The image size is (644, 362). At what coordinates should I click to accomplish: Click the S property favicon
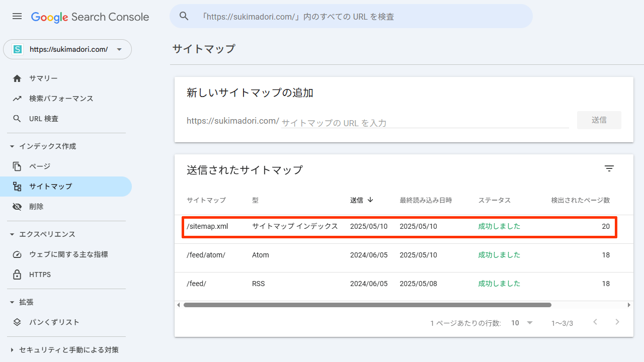(18, 49)
